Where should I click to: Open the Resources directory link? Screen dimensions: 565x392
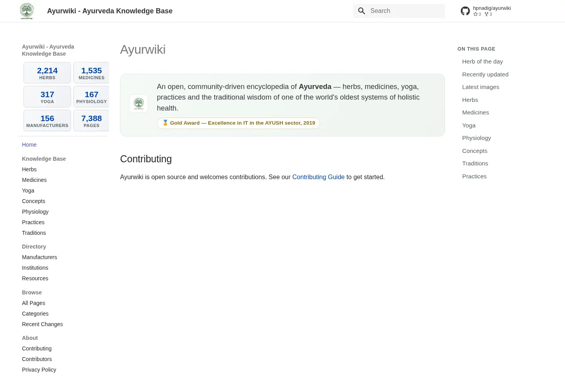(x=35, y=278)
